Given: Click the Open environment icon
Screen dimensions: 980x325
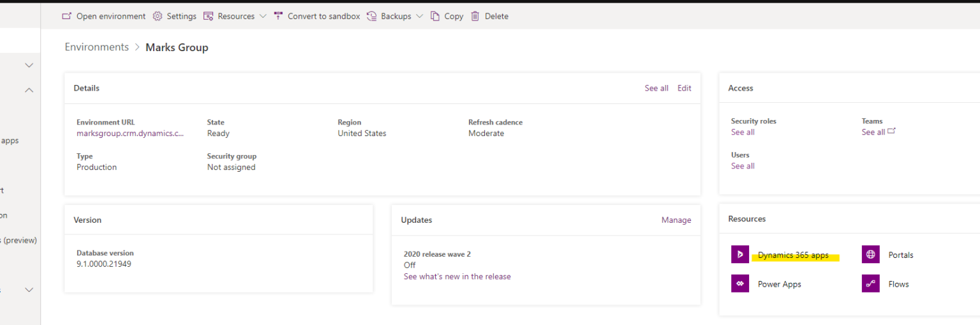Looking at the screenshot, I should click(x=66, y=16).
